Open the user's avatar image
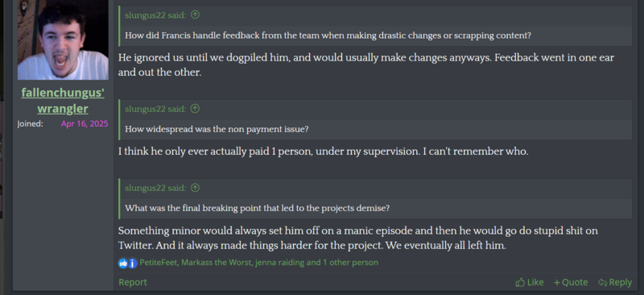The width and height of the screenshot is (644, 295). point(63,40)
